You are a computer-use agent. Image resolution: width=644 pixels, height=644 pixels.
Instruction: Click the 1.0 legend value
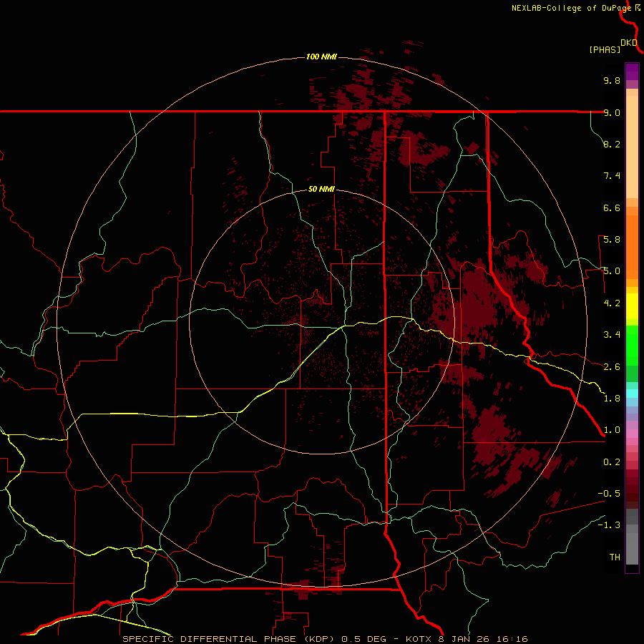tap(612, 430)
